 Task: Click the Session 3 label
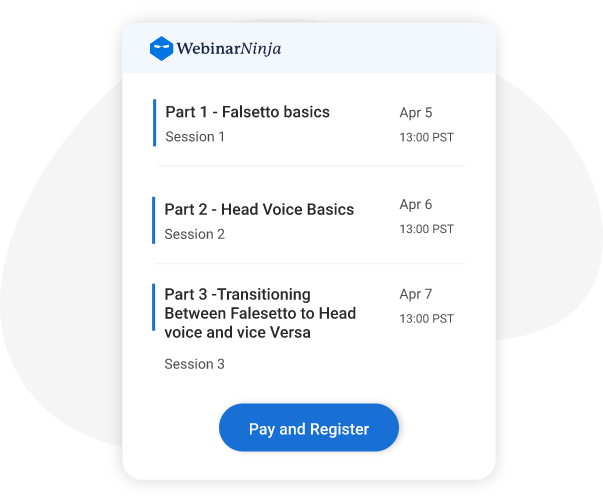(x=194, y=364)
